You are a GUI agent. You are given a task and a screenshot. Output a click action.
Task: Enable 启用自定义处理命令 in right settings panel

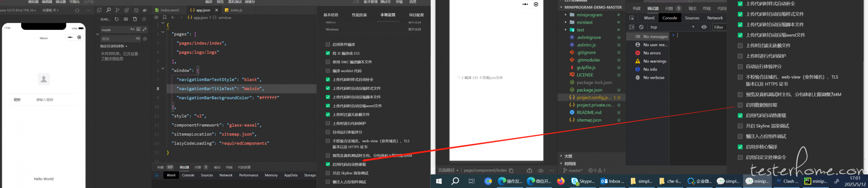point(740,157)
